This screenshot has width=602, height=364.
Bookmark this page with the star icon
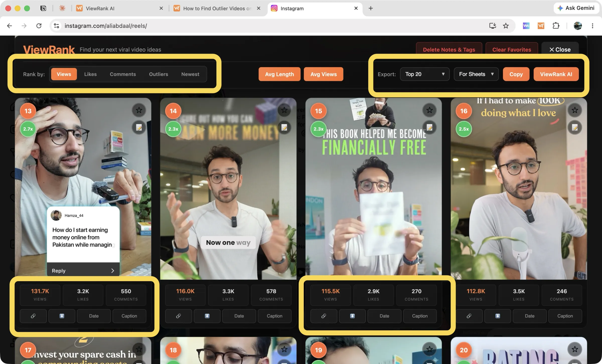pyautogui.click(x=506, y=26)
